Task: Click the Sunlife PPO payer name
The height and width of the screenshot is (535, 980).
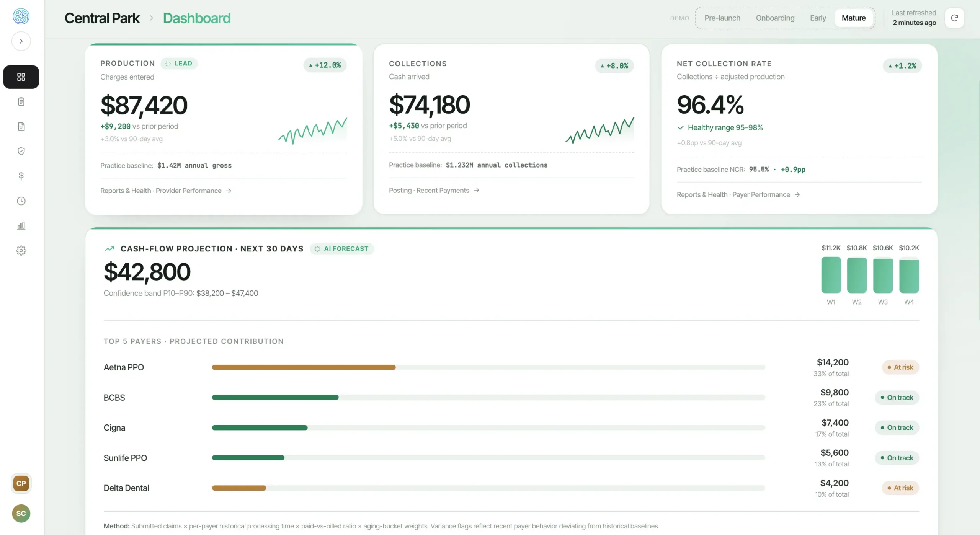Action: (125, 458)
